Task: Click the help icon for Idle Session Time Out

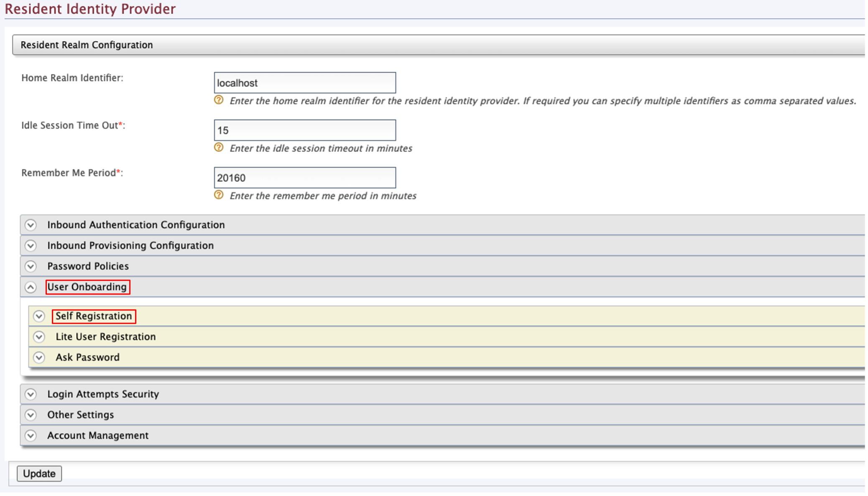Action: 219,148
